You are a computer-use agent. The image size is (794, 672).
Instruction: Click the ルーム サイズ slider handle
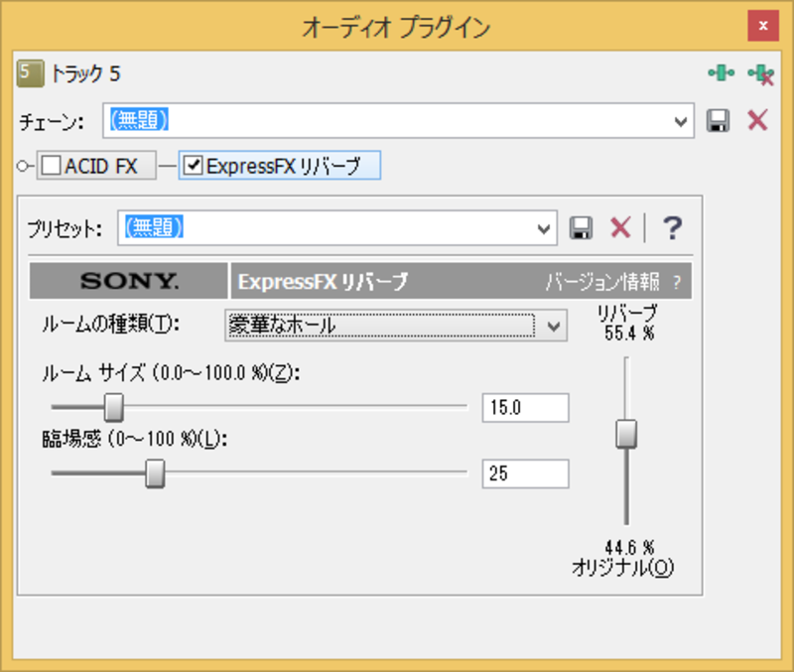[x=114, y=407]
